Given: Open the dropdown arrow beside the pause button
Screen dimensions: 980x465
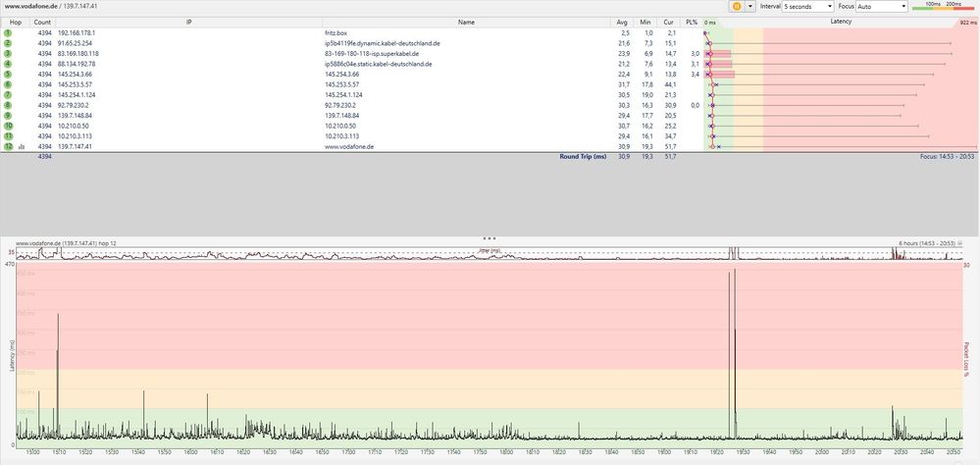Looking at the screenshot, I should click(x=750, y=6).
